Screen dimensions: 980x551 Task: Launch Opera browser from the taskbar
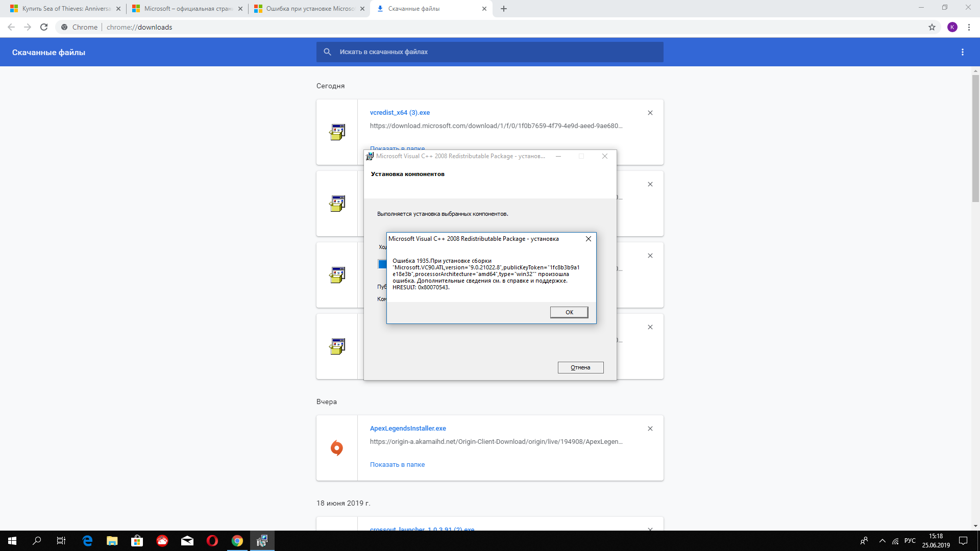click(212, 541)
